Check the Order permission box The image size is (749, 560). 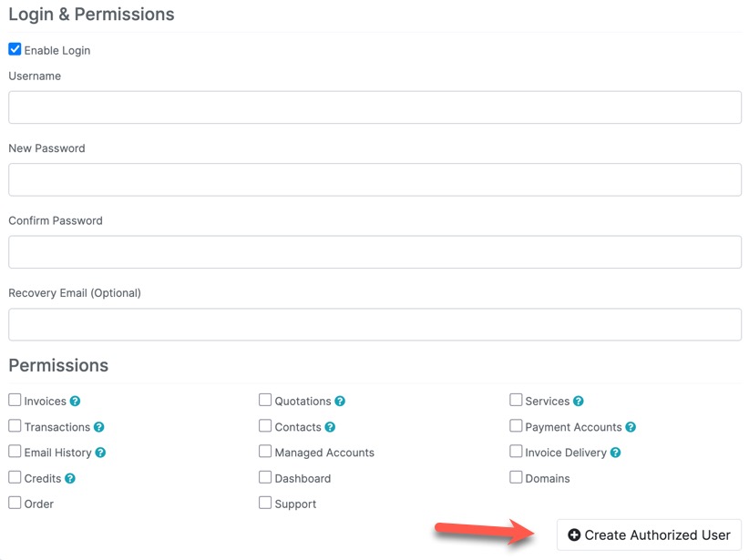coord(14,503)
